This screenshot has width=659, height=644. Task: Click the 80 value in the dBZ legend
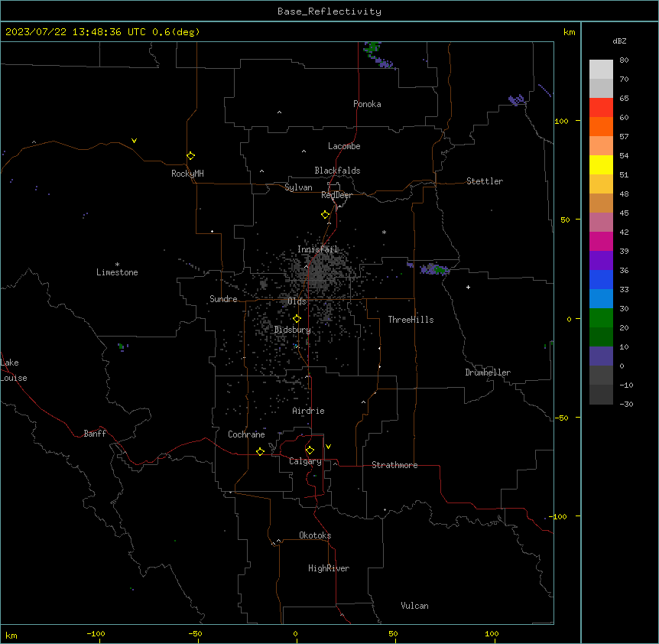[624, 60]
